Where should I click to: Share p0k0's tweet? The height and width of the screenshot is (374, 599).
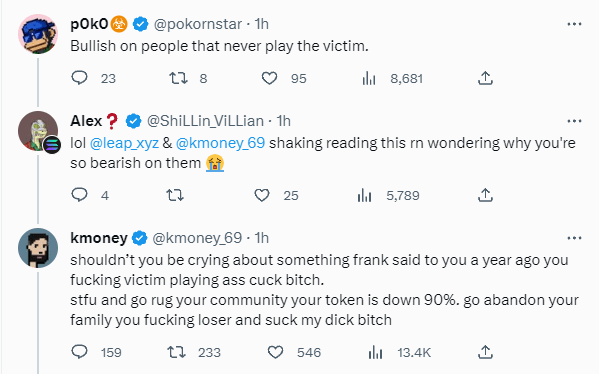(485, 78)
